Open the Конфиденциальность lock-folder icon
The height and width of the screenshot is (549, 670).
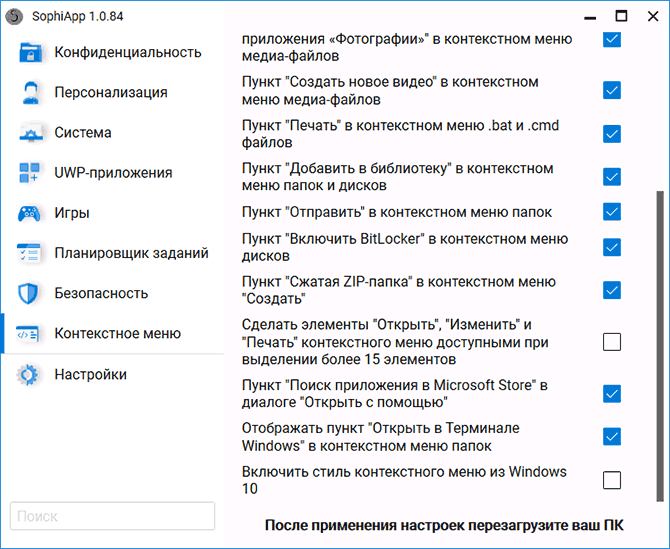[x=30, y=53]
